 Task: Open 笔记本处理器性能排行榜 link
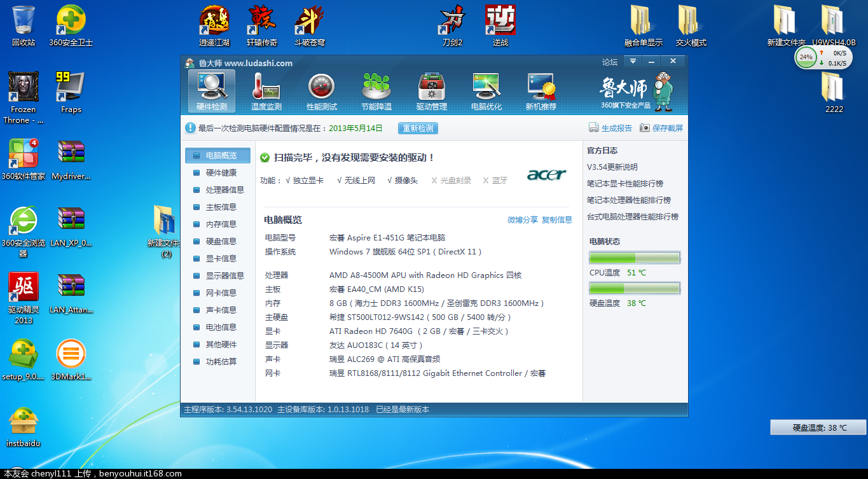(629, 200)
